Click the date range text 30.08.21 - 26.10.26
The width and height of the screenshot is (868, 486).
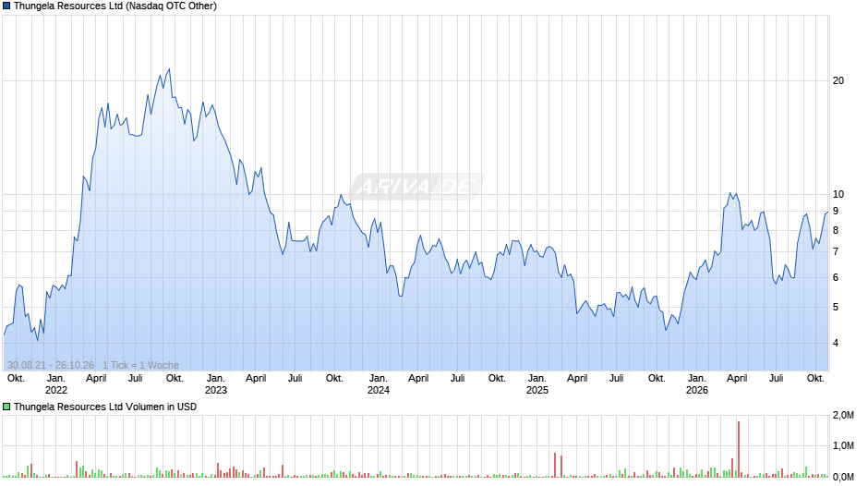[x=51, y=365]
